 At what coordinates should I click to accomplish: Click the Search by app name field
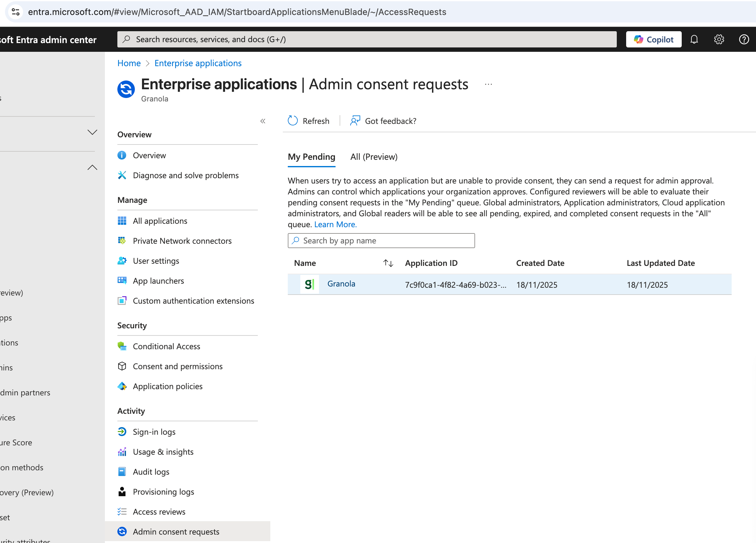coord(381,241)
